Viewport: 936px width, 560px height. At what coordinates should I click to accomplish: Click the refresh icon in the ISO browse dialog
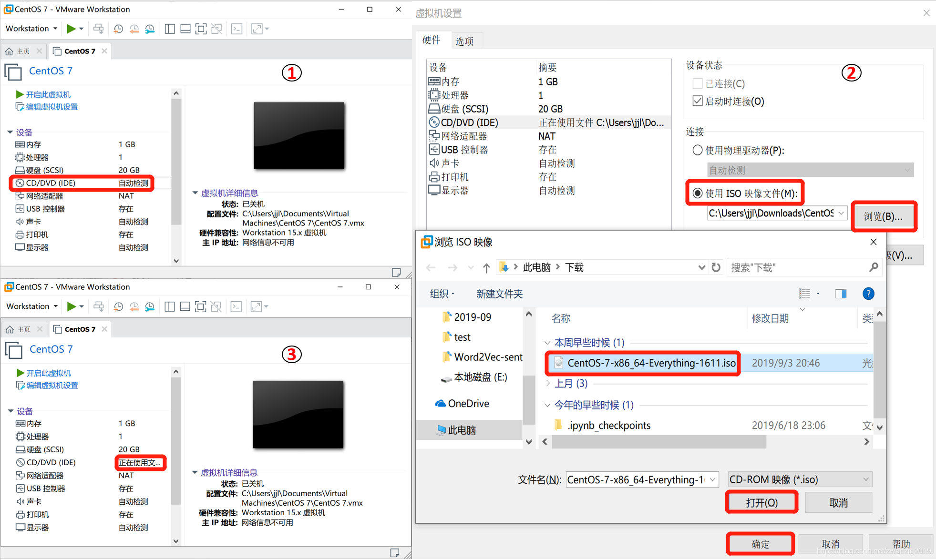(x=716, y=267)
